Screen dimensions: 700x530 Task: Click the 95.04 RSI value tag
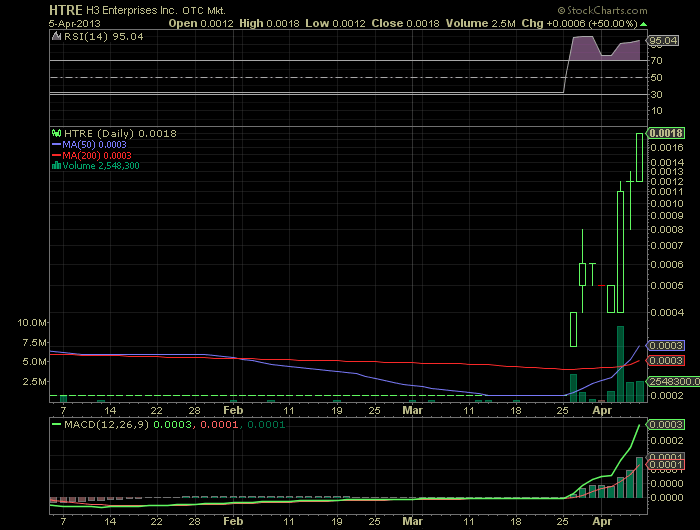point(663,41)
